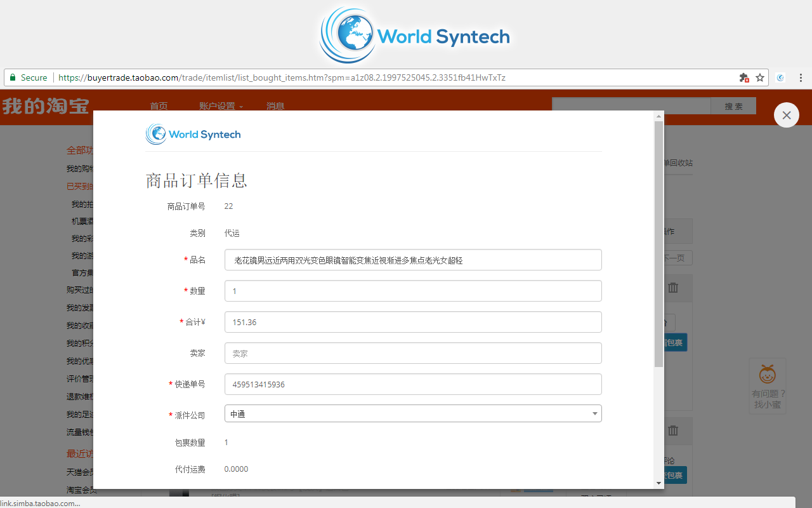Click into the 品名 input field
This screenshot has height=508, width=812.
coord(413,260)
